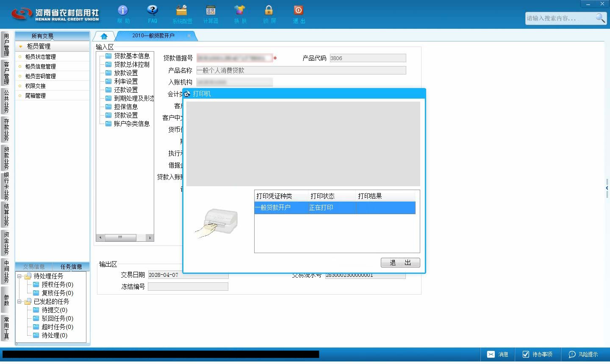Open the 贷款业务 side tab

coord(6,158)
